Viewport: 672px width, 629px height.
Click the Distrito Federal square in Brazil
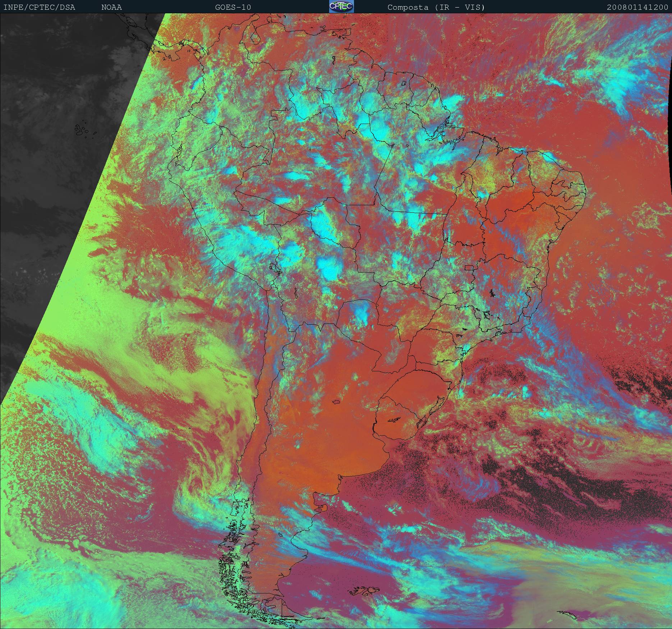pos(469,267)
